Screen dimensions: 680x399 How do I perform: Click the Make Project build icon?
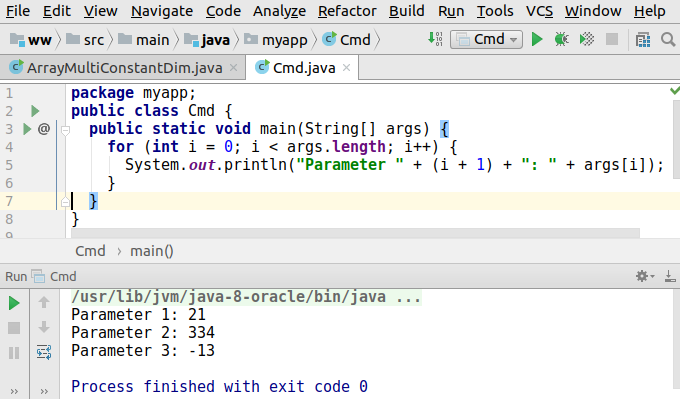pyautogui.click(x=435, y=39)
